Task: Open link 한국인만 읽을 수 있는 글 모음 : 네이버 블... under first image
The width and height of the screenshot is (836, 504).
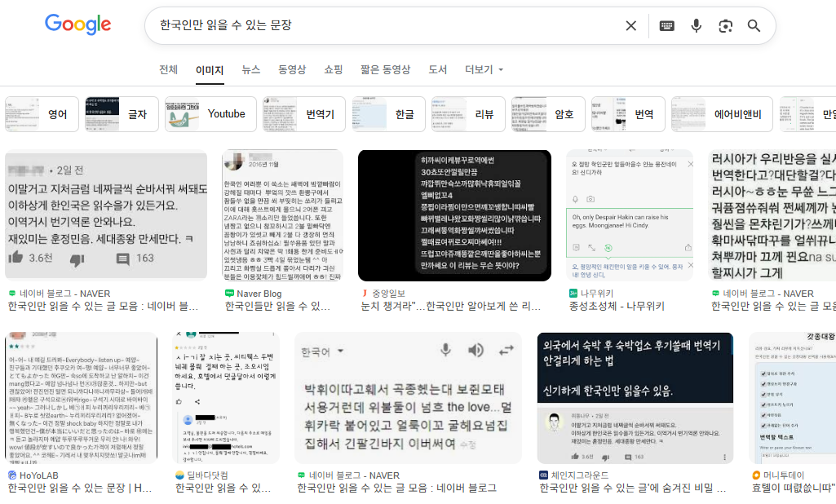Action: point(103,307)
